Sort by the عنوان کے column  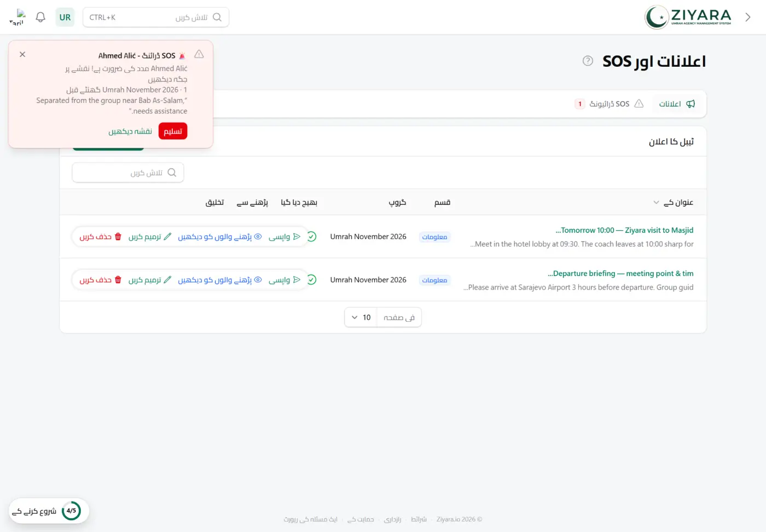674,203
